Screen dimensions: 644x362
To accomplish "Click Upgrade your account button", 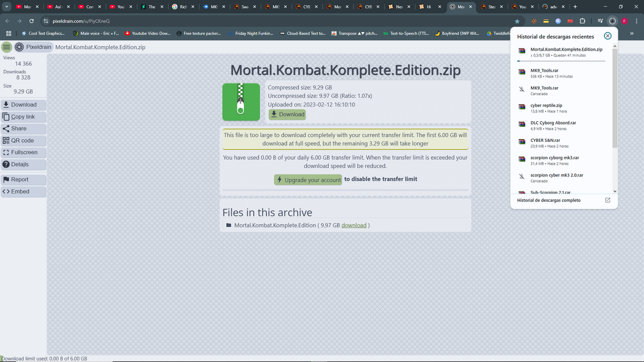I will pos(308,179).
